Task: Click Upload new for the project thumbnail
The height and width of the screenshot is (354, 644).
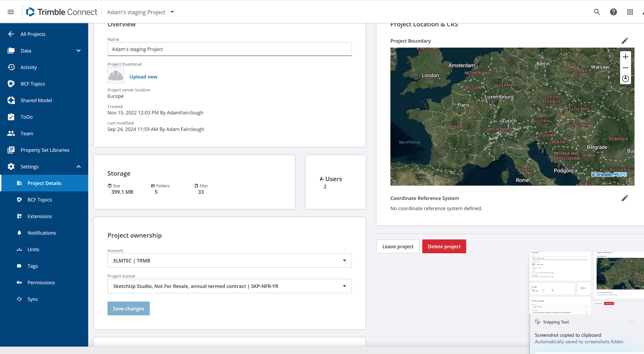Action: tap(143, 77)
